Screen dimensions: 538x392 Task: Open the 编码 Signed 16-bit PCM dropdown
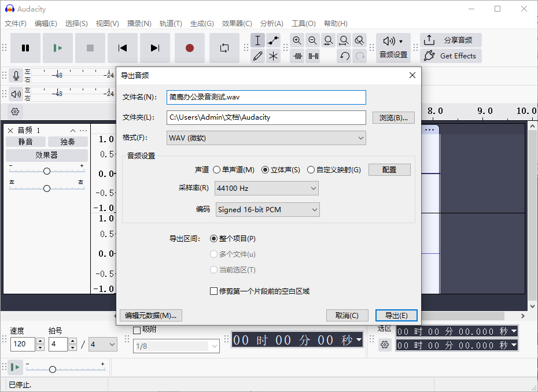[x=267, y=209]
